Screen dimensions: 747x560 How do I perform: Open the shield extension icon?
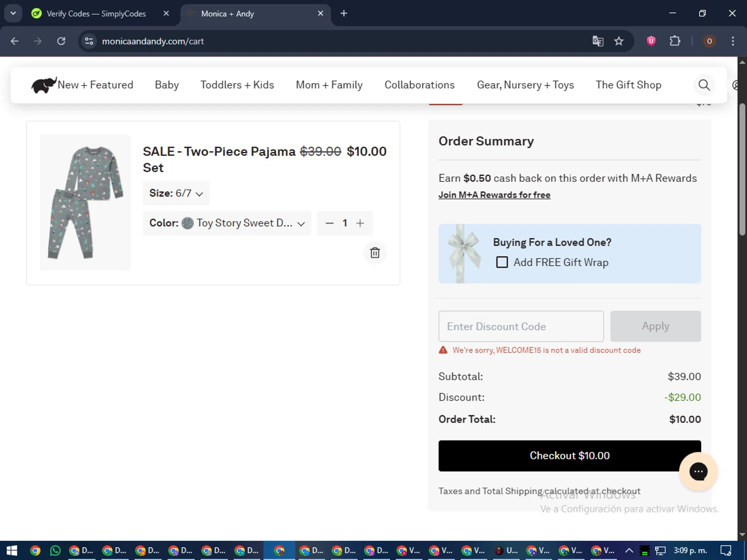651,41
